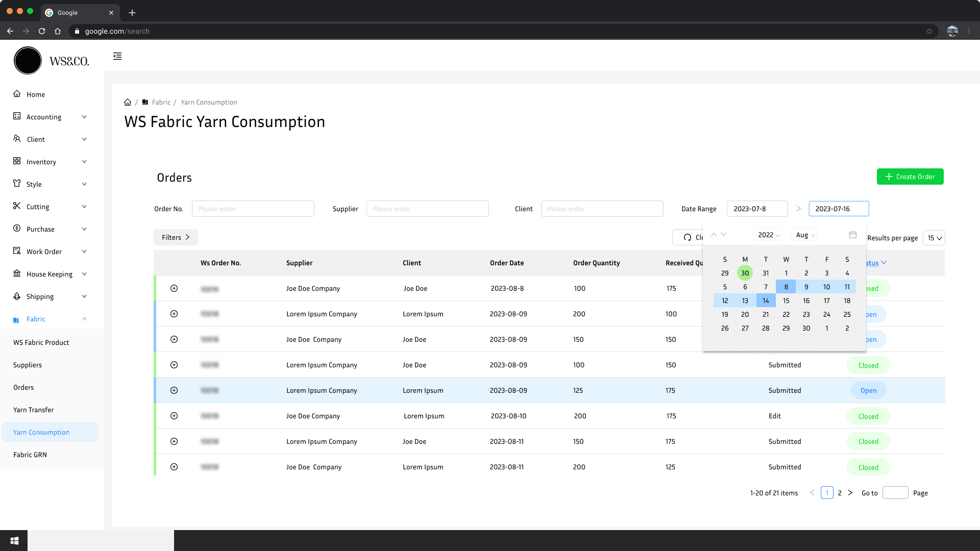Select day 22 in the calendar
This screenshot has height=551, width=980.
786,314
